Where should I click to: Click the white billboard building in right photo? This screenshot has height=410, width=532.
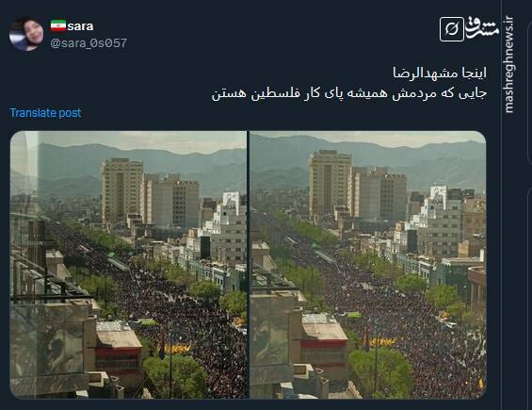point(438,194)
